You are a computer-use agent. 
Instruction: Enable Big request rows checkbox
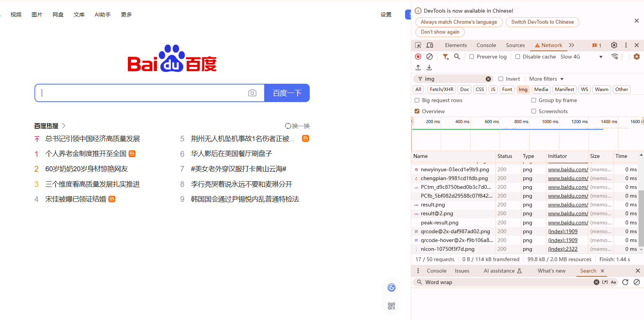coord(417,100)
